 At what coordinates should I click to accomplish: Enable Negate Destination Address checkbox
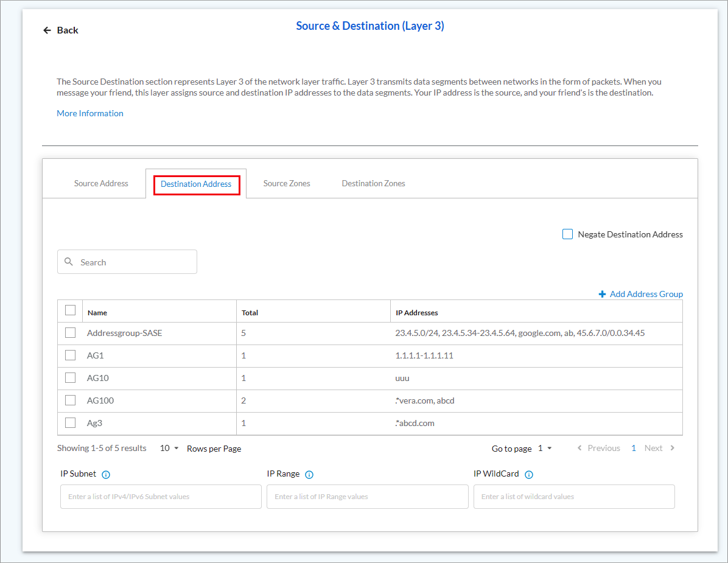(x=567, y=234)
